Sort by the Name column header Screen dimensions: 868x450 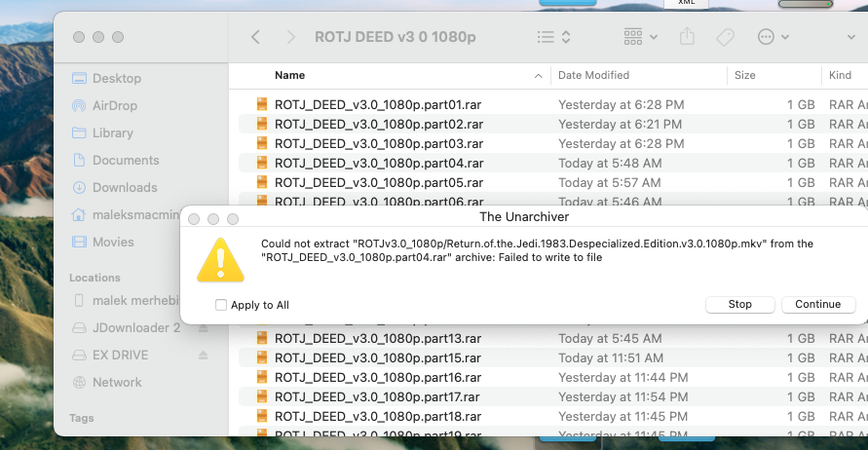click(x=289, y=75)
